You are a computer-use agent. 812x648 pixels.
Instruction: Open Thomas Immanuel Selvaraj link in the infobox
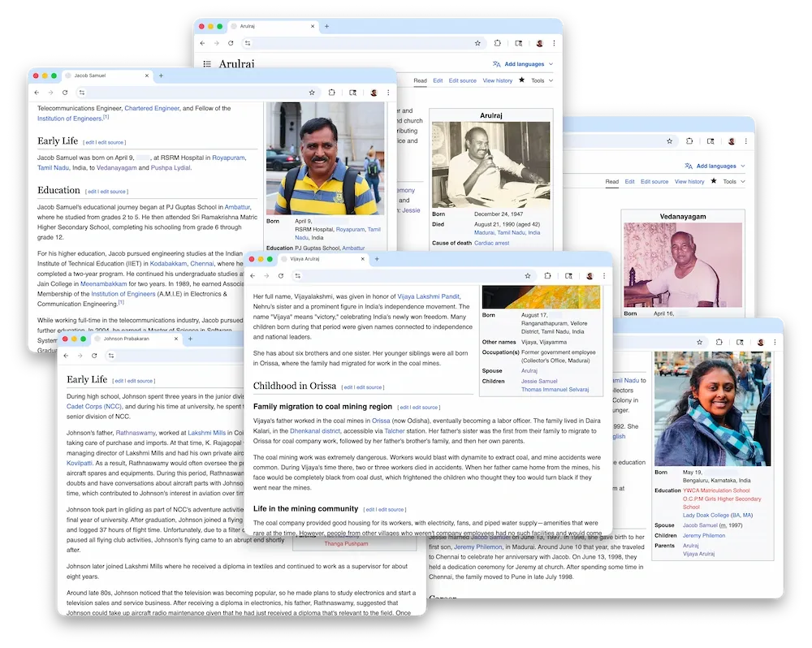[555, 390]
